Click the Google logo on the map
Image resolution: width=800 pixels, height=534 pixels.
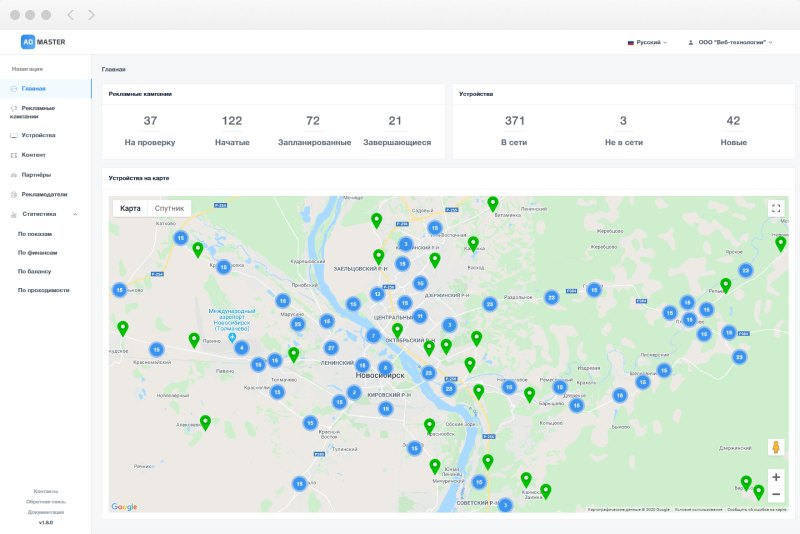pyautogui.click(x=124, y=506)
